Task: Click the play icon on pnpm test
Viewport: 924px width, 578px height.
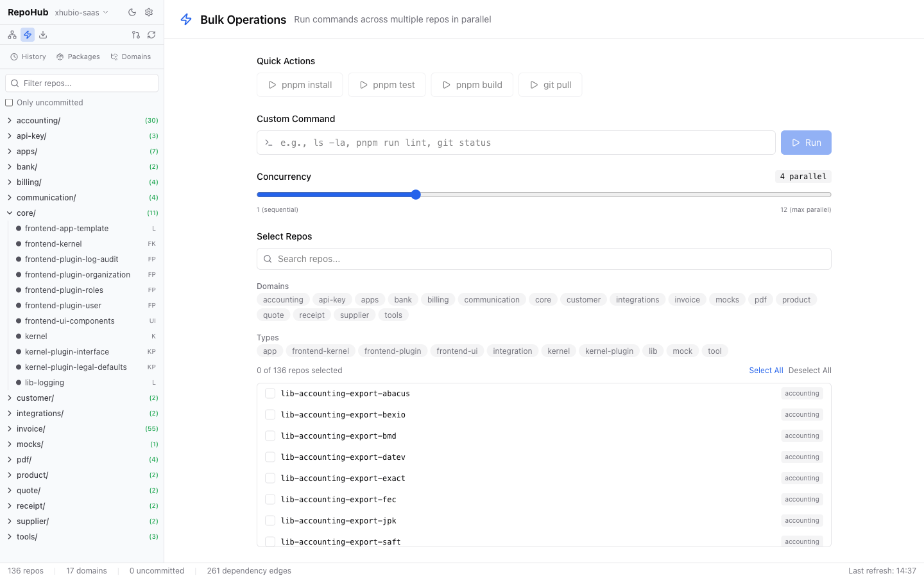Action: click(x=363, y=85)
